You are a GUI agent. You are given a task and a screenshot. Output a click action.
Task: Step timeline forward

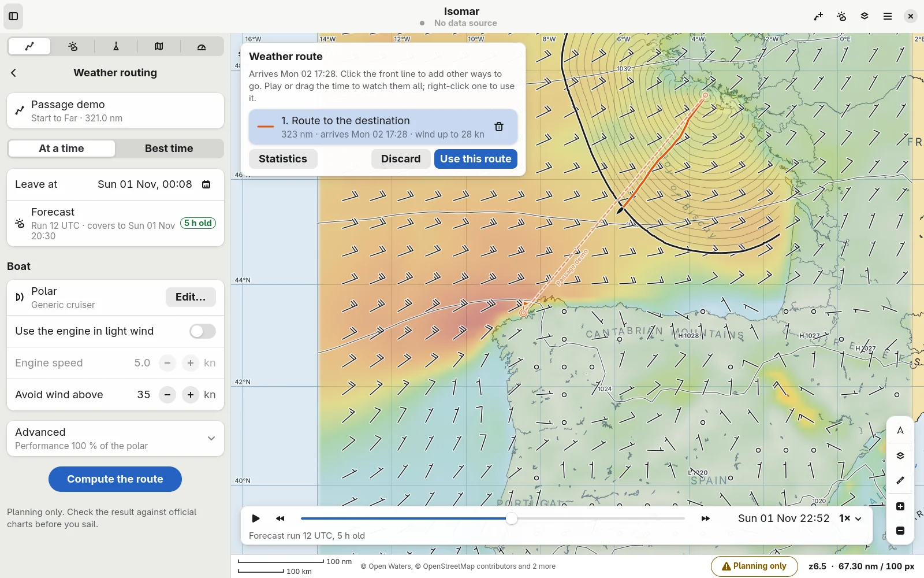coord(706,518)
